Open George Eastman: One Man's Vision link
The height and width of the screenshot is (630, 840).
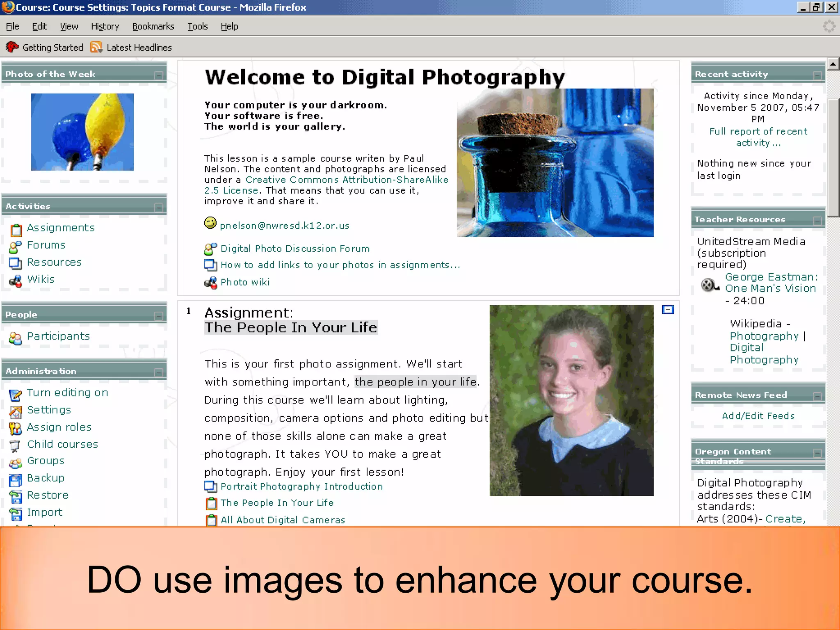click(771, 283)
